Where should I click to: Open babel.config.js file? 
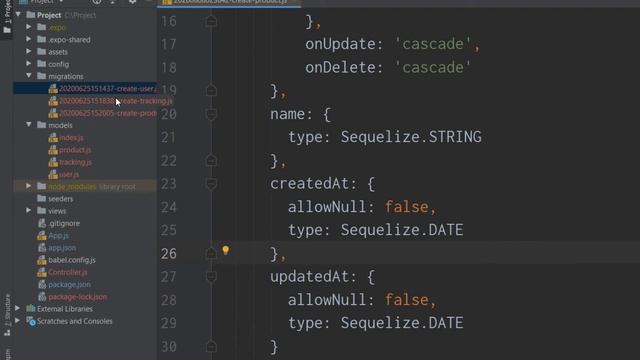(72, 260)
